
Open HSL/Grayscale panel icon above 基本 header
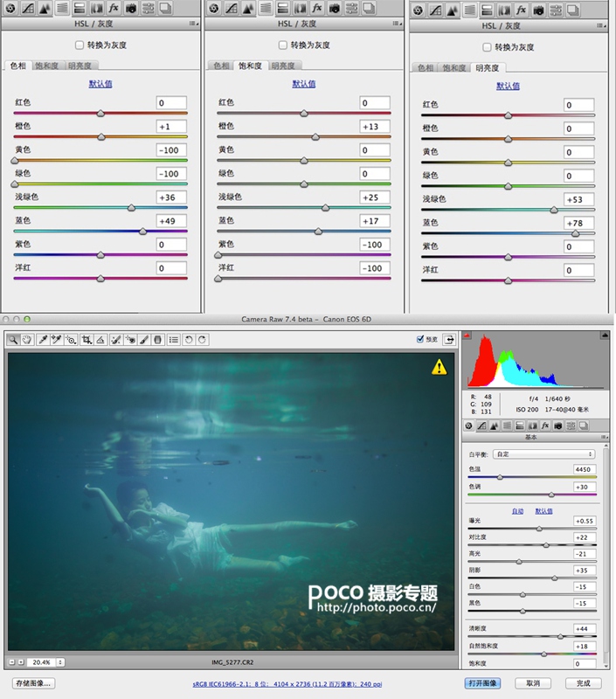click(x=507, y=426)
